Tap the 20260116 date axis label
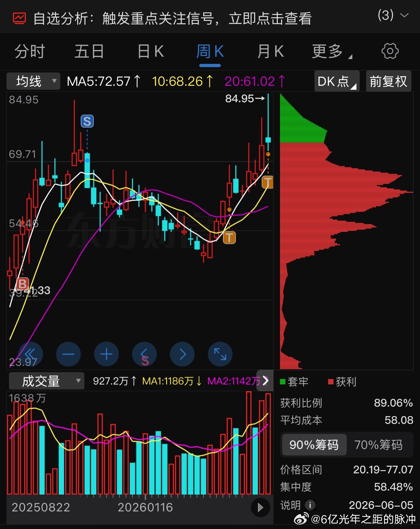Screen dimensions: 420x529 tap(145, 507)
